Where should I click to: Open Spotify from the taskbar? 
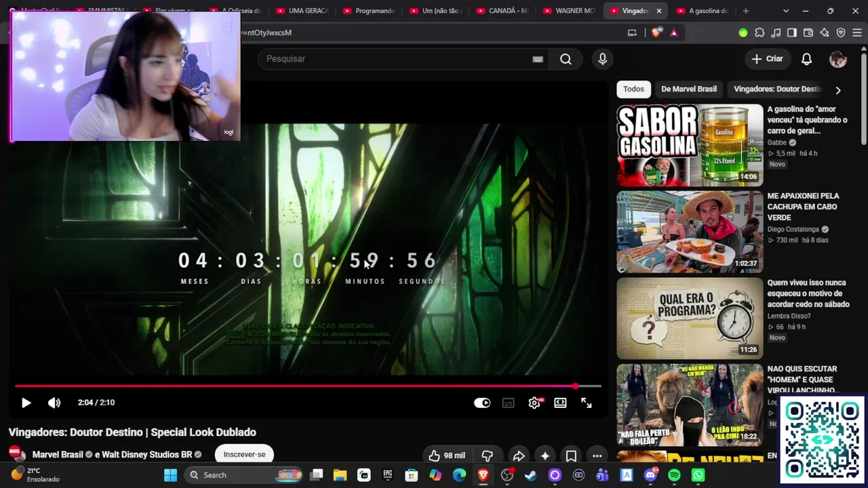(674, 475)
